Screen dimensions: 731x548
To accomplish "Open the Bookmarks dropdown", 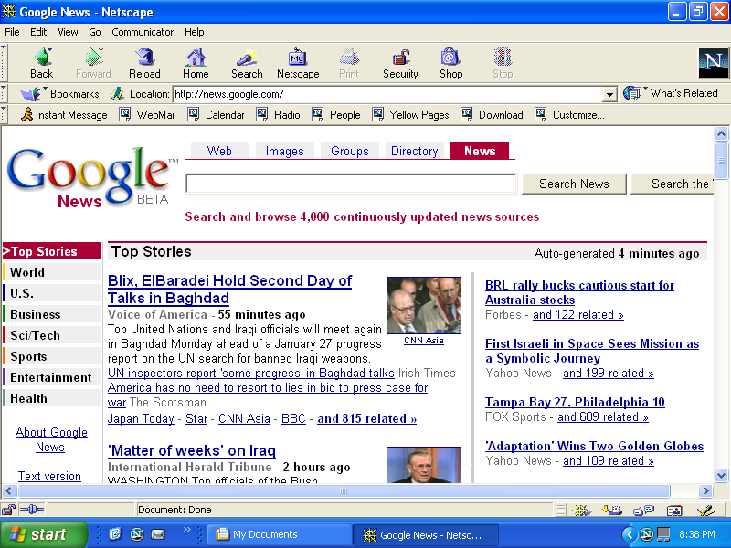I will pyautogui.click(x=62, y=94).
